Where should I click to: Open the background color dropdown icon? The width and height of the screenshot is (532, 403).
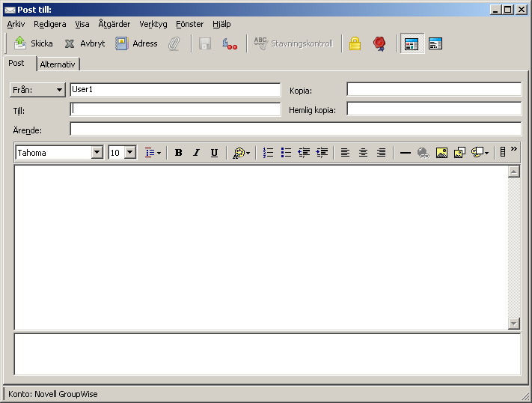tap(480, 153)
